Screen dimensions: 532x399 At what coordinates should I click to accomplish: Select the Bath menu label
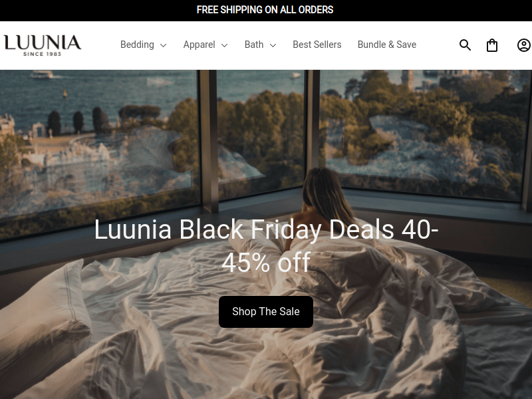254,45
